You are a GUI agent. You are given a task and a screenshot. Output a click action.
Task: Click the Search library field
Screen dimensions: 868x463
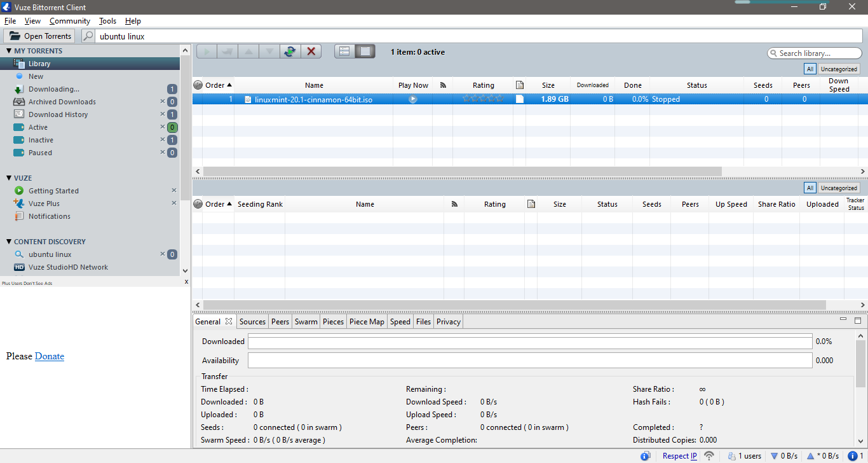click(814, 53)
